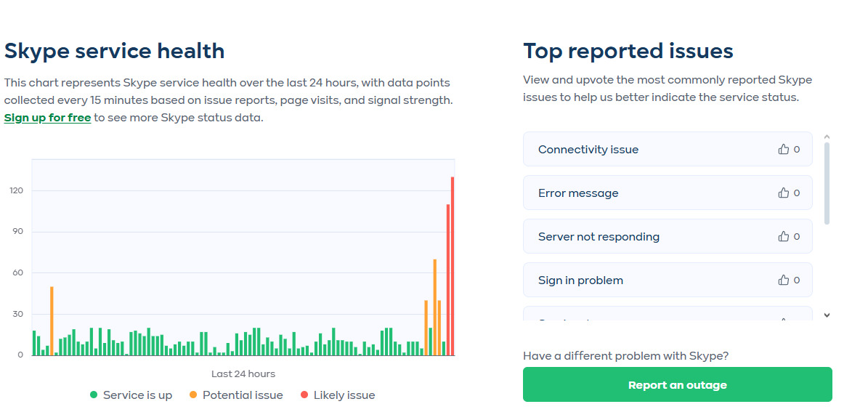This screenshot has height=420, width=868.
Task: Click the Last 24 hours axis label
Action: point(243,374)
